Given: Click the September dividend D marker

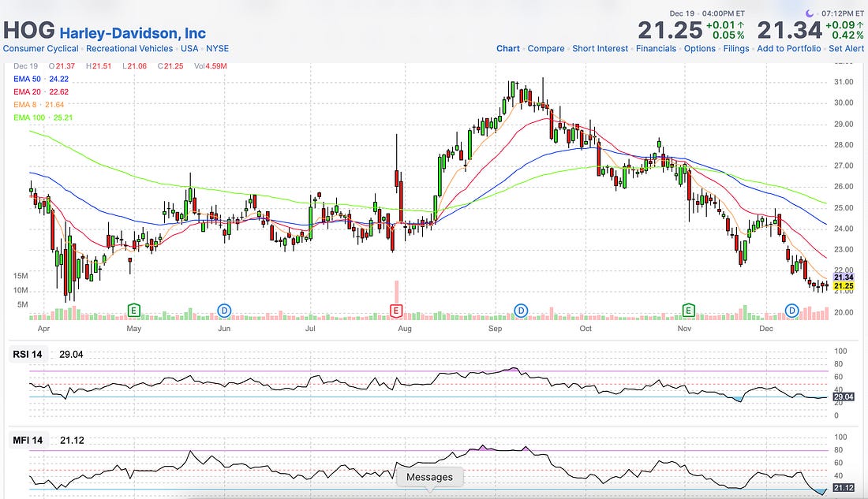Looking at the screenshot, I should 521,311.
